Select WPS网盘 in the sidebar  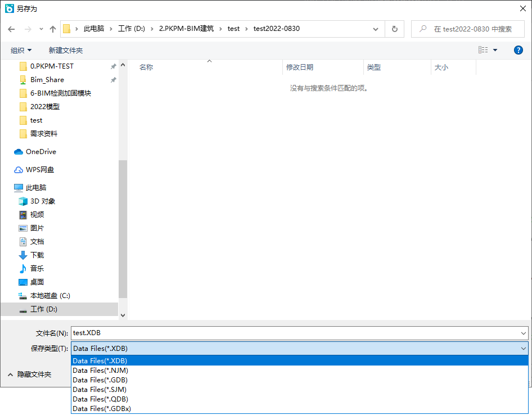click(39, 170)
